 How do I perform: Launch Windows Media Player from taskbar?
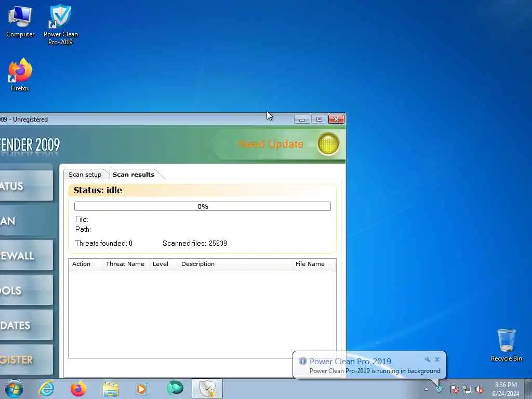[142, 389]
